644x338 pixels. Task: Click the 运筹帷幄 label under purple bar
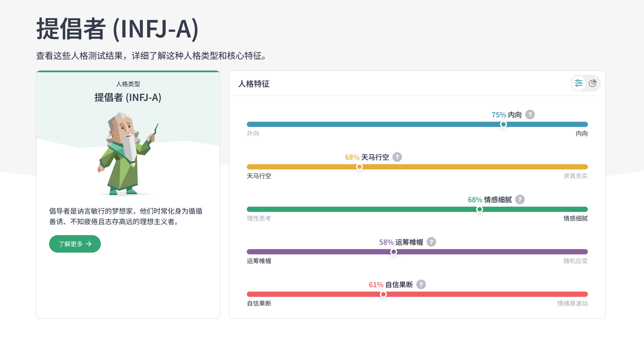pos(259,261)
